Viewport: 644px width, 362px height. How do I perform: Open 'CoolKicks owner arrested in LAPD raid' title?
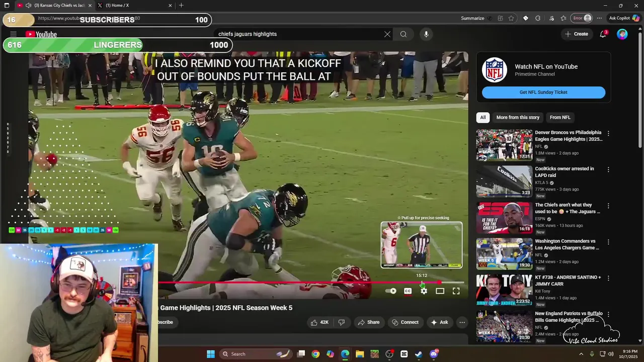click(564, 172)
